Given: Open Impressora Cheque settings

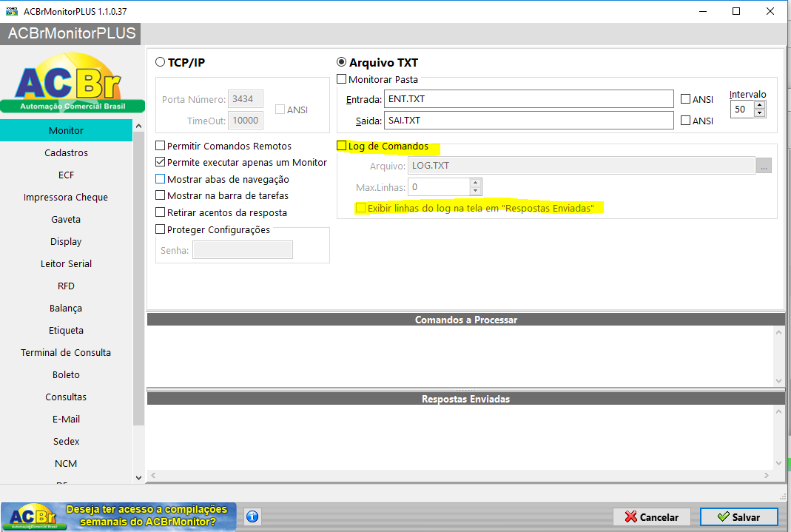Looking at the screenshot, I should [66, 197].
